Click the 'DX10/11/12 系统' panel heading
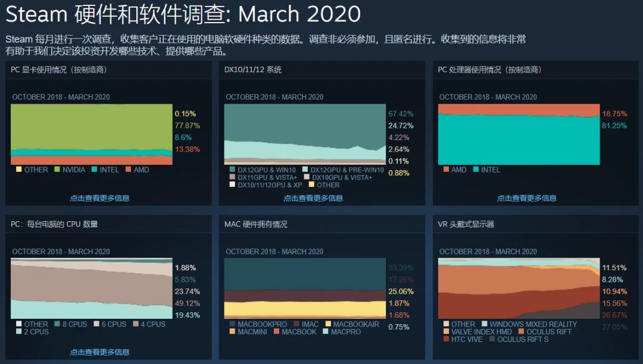 click(x=253, y=70)
